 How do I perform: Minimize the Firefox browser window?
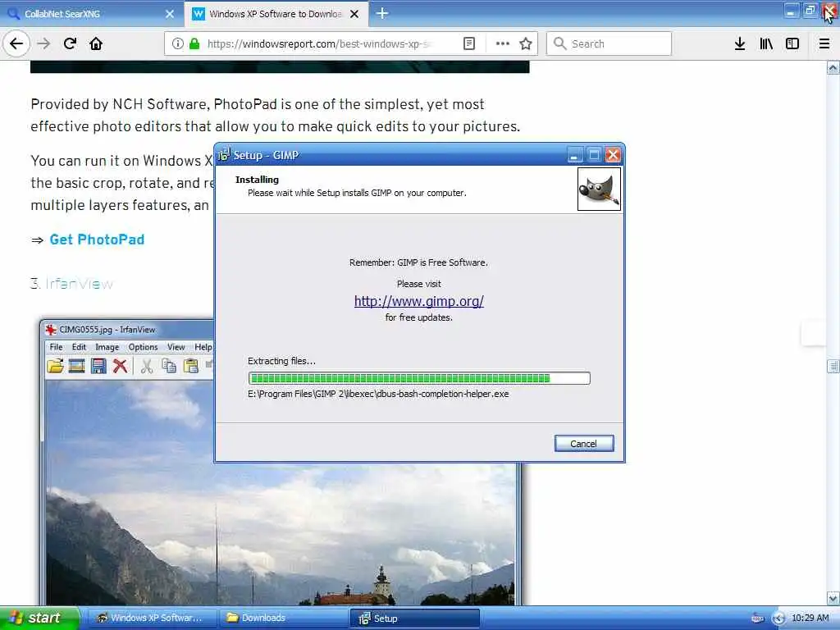coord(791,10)
